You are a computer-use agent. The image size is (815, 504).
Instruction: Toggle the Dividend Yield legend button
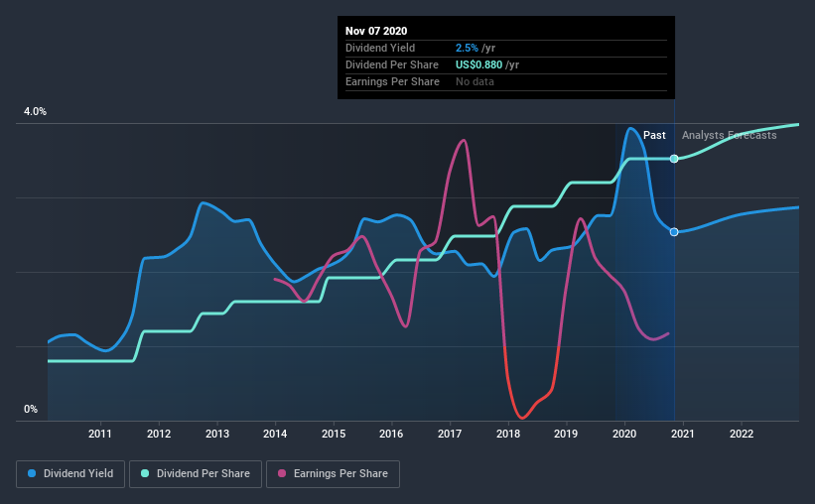click(70, 474)
